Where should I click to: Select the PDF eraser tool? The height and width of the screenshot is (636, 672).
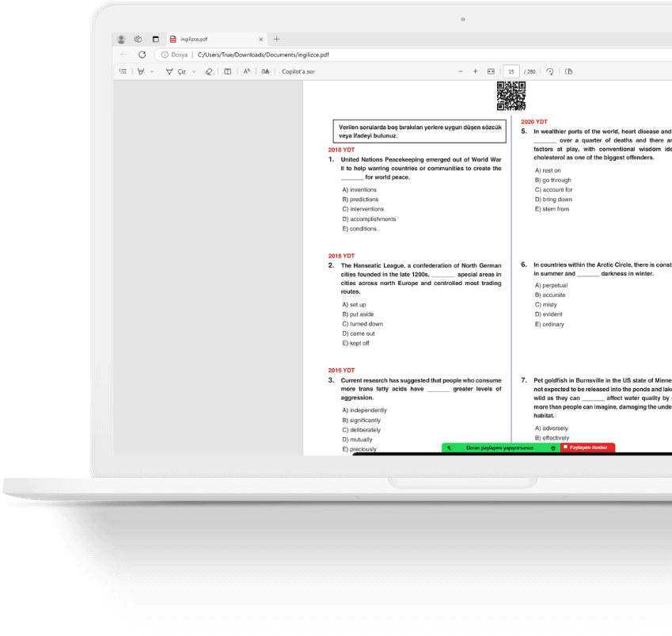(x=209, y=71)
